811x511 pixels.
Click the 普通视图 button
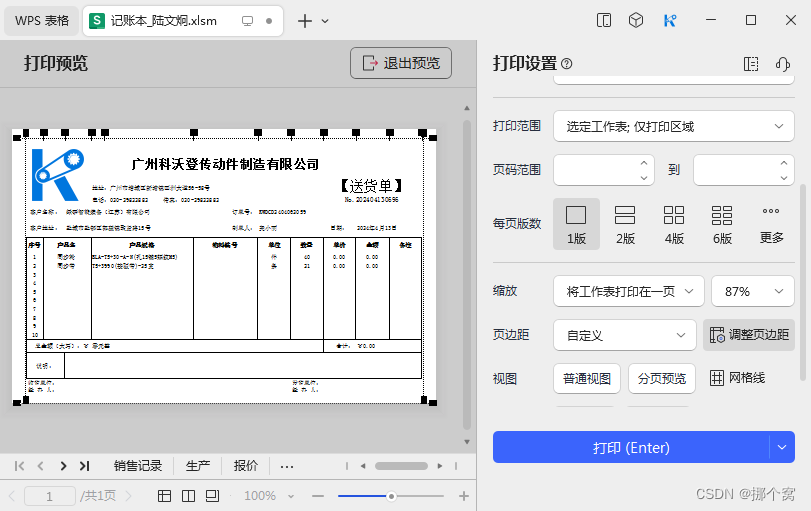point(587,379)
